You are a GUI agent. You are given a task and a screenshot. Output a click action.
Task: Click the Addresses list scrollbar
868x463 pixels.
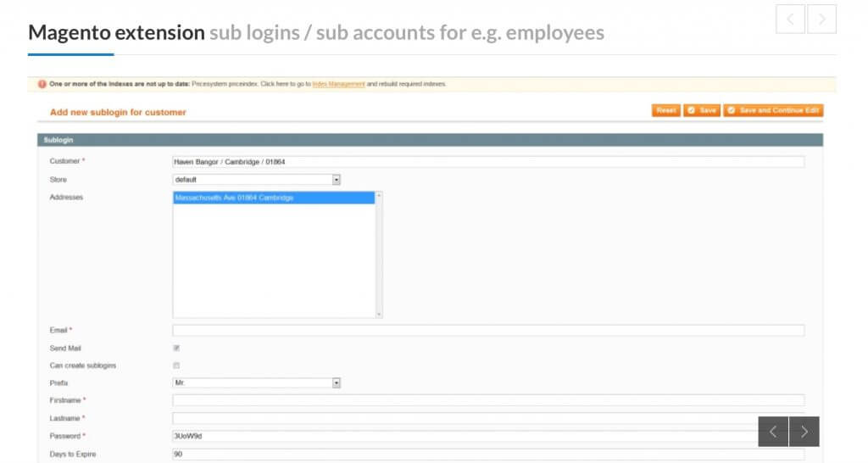tap(379, 254)
